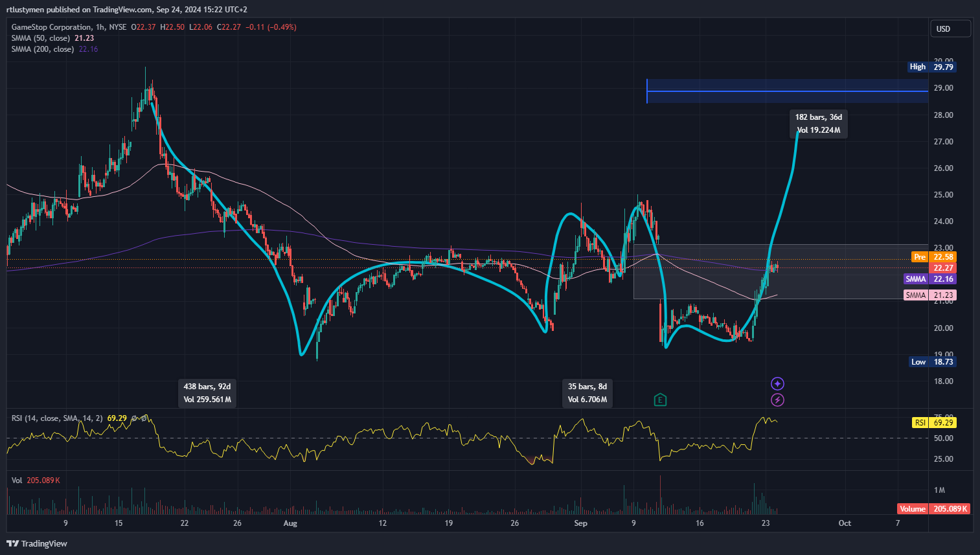980x555 pixels.
Task: Click the -0.11 (-0.49%) change value
Action: 270,27
